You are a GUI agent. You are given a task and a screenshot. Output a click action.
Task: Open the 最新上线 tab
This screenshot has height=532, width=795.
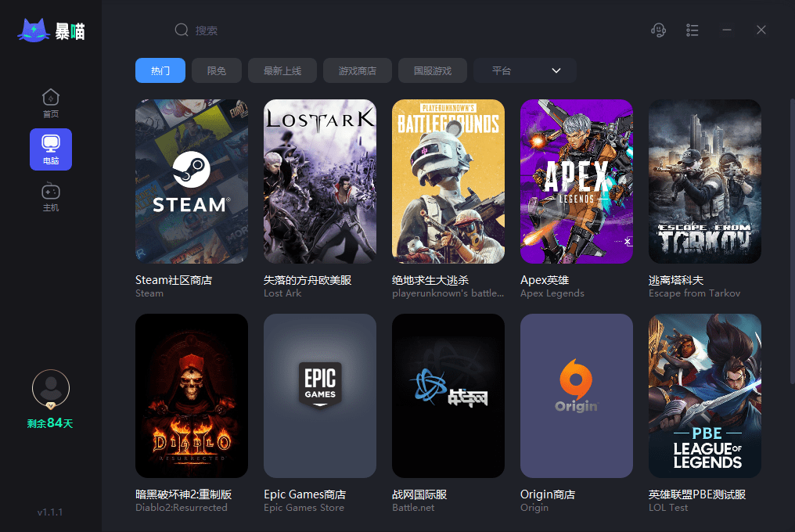282,70
